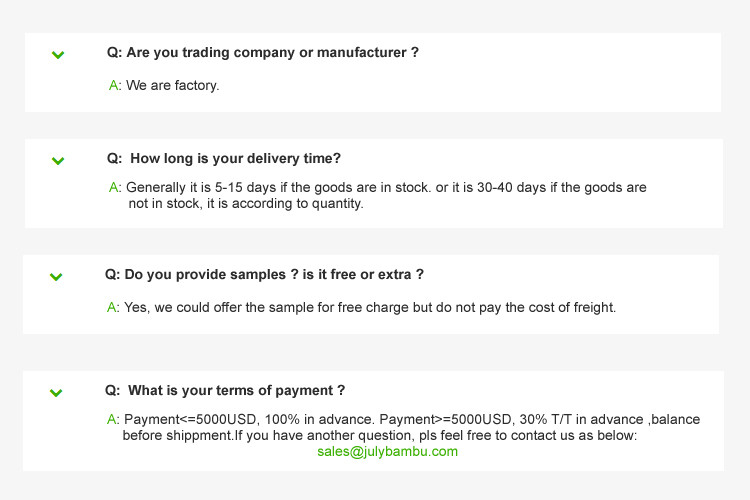Open the sales@julybambu.com email link
This screenshot has height=500, width=750.
click(x=387, y=452)
